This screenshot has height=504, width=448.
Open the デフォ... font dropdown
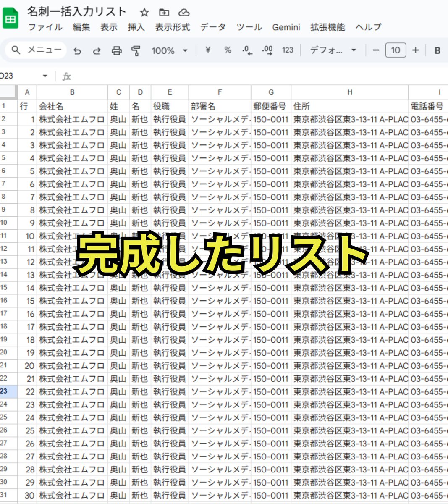(333, 50)
